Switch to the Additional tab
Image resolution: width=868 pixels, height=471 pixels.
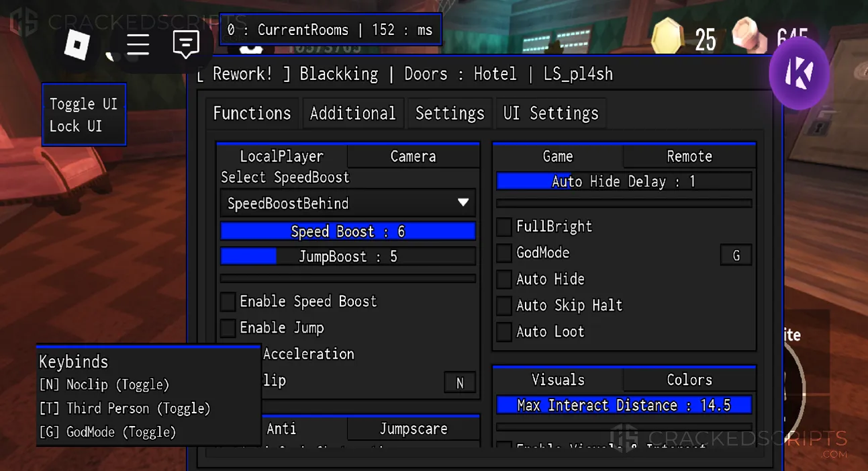point(353,114)
